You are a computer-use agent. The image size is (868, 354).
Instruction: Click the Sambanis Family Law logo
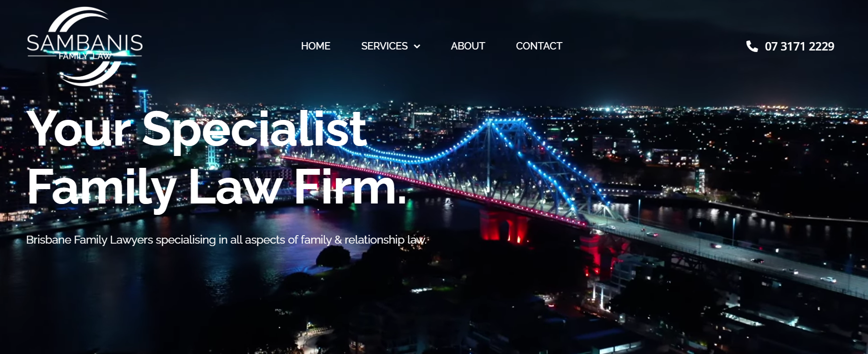(x=85, y=46)
